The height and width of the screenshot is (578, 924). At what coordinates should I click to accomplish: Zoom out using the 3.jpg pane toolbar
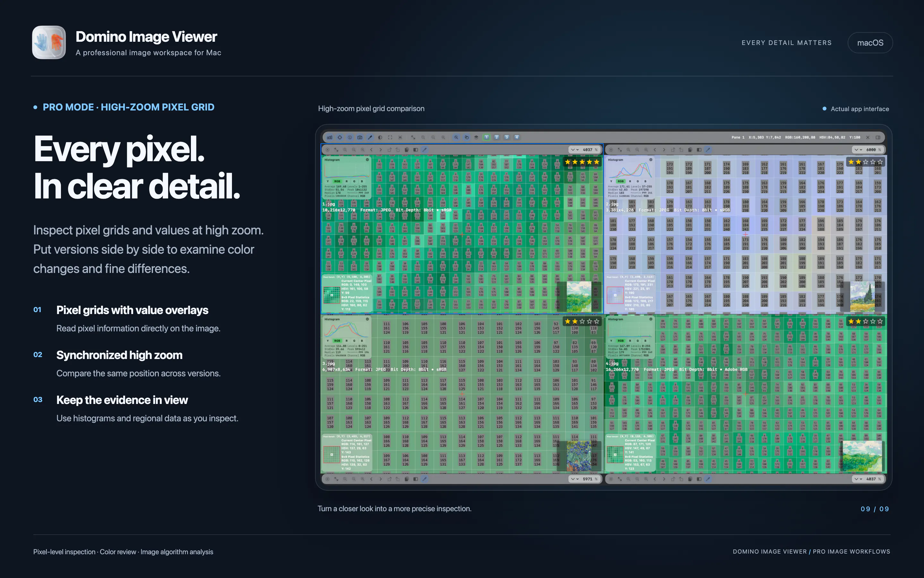354,479
